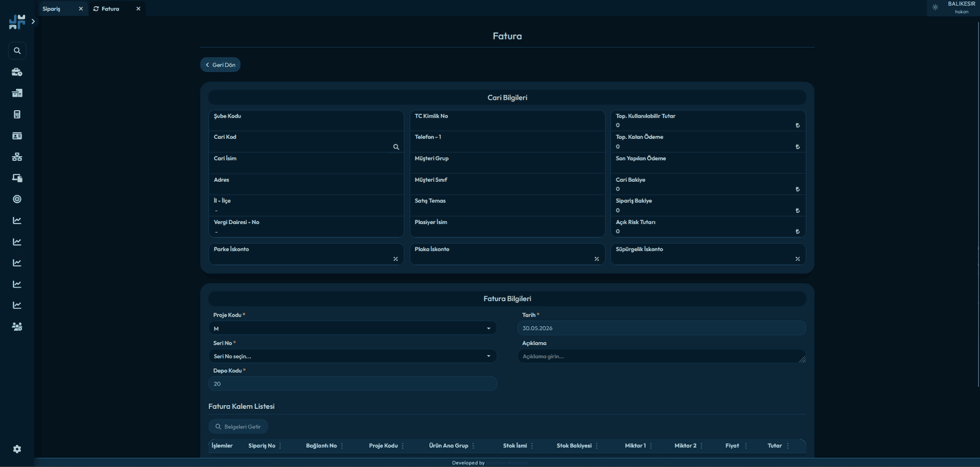Click the percent icon in Parke İskonto

tap(396, 259)
